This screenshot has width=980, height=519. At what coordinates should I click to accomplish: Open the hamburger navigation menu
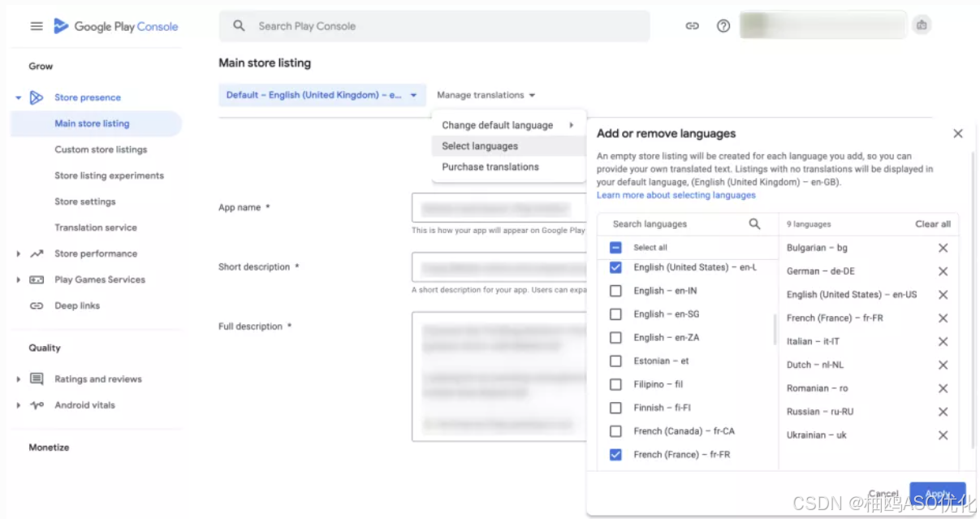37,26
